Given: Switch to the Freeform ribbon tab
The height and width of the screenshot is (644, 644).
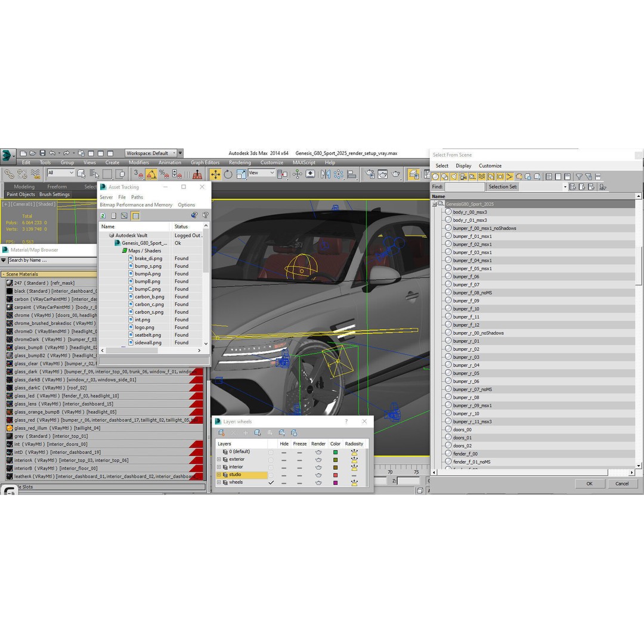Looking at the screenshot, I should pyautogui.click(x=57, y=187).
